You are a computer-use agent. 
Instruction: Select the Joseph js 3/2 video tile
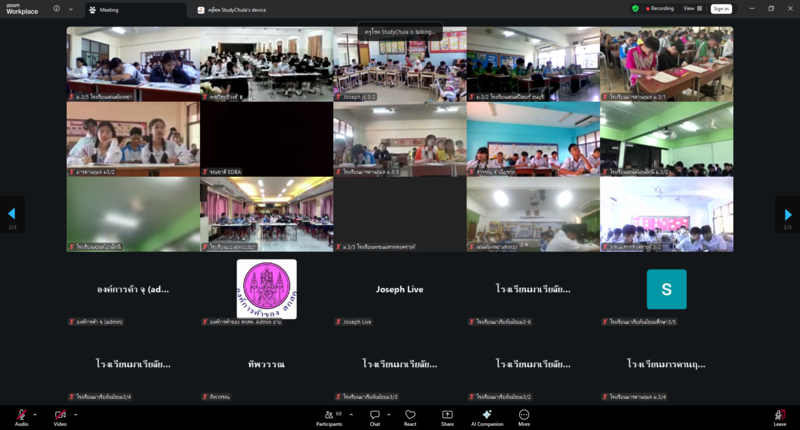pyautogui.click(x=400, y=64)
